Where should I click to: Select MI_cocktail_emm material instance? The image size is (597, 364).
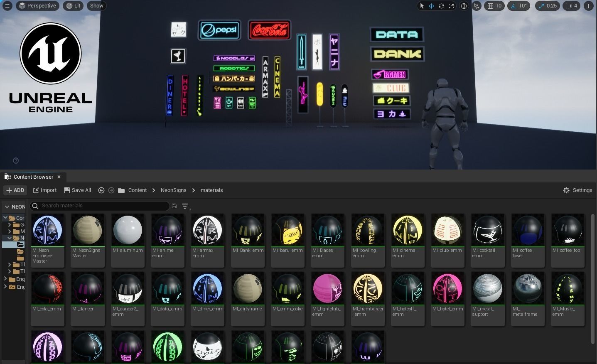coord(488,240)
